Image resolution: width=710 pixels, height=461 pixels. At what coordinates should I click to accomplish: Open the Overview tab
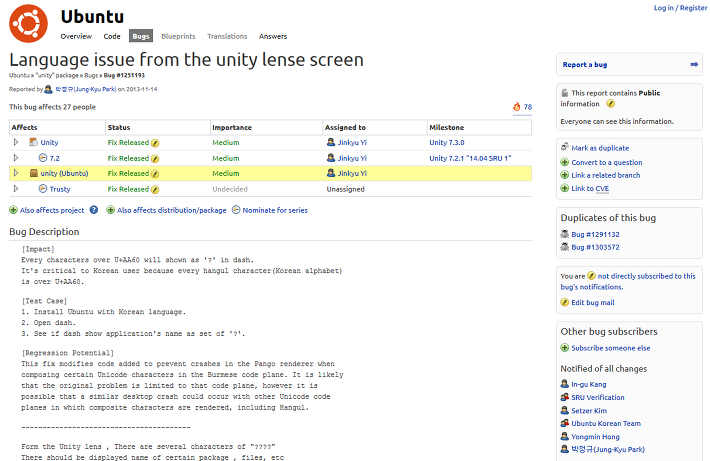(x=76, y=36)
